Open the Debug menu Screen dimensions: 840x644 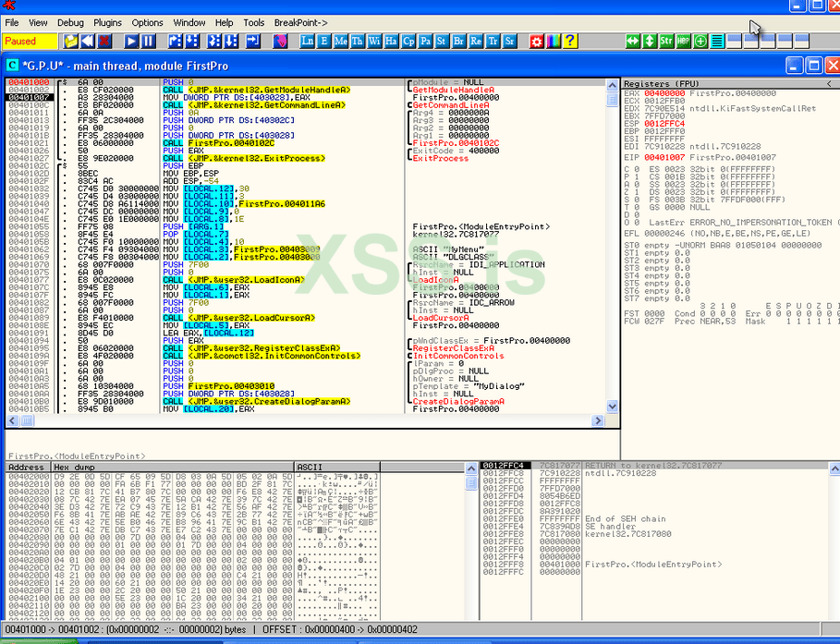[x=70, y=22]
